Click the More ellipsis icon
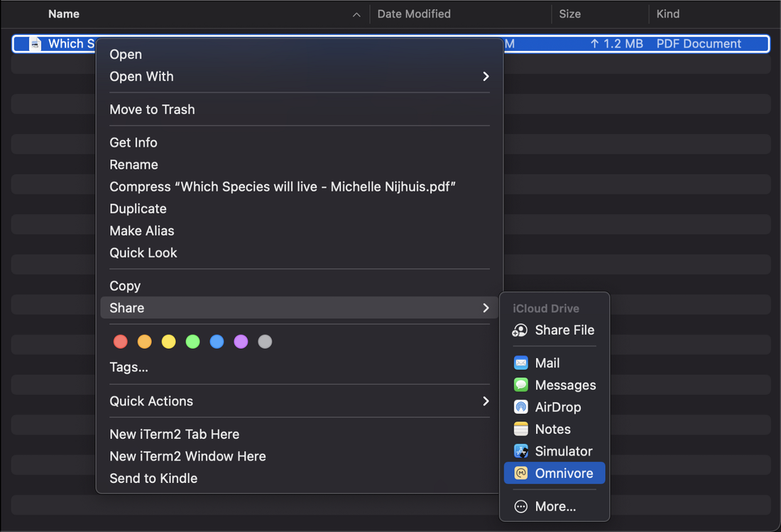Image resolution: width=781 pixels, height=532 pixels. (521, 506)
